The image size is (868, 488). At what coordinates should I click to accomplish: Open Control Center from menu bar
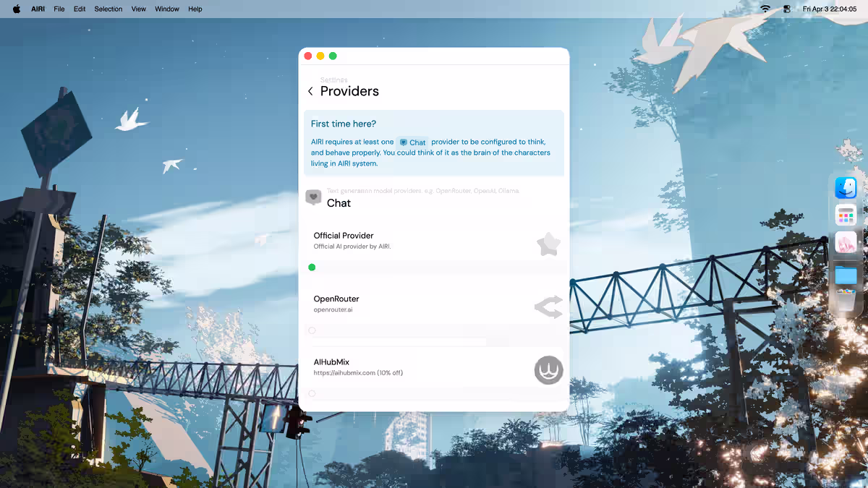tap(787, 9)
